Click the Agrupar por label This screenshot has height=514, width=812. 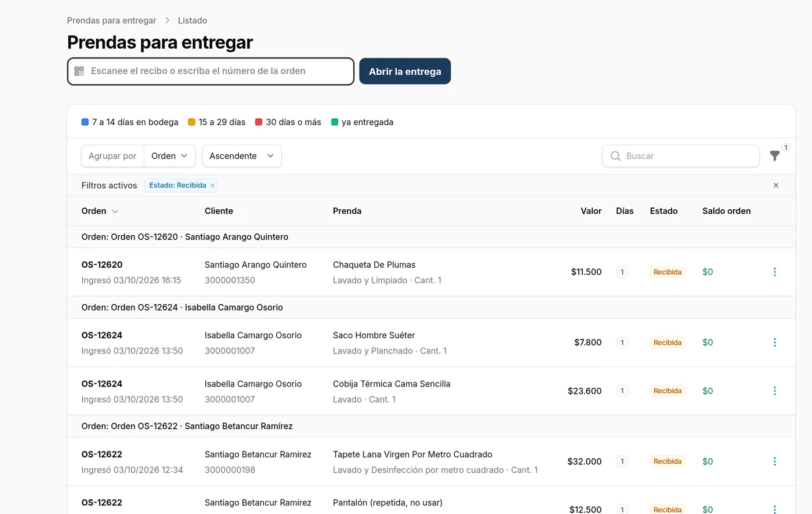coord(113,156)
